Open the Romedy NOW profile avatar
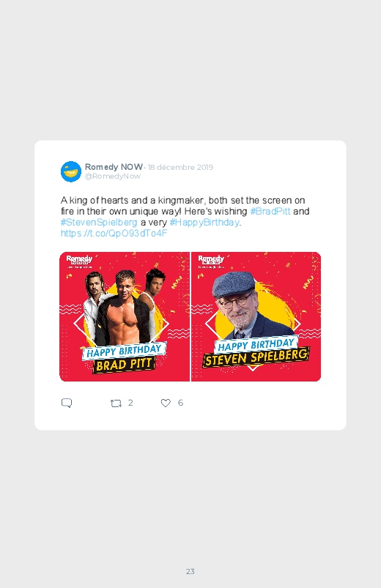 coord(71,171)
